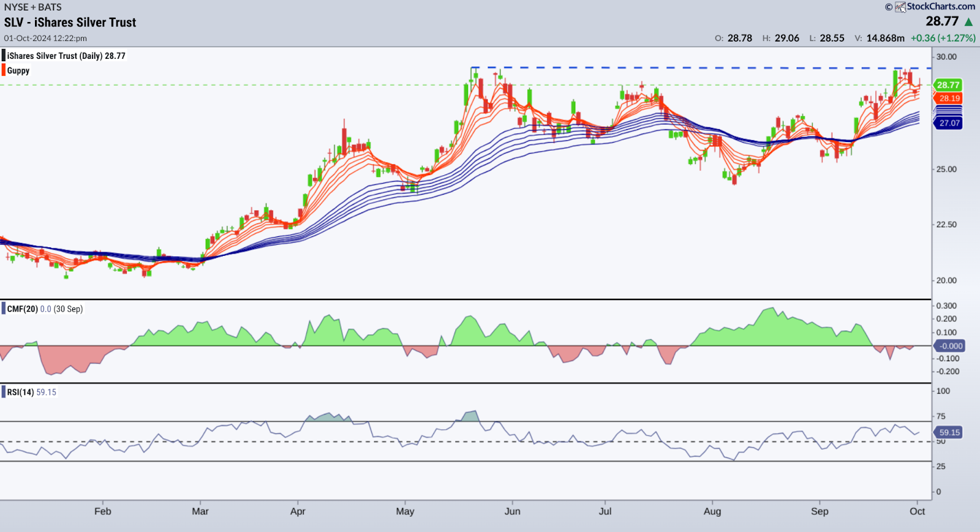Click the 25.00 price axis label
The width and height of the screenshot is (980, 532).
point(946,170)
